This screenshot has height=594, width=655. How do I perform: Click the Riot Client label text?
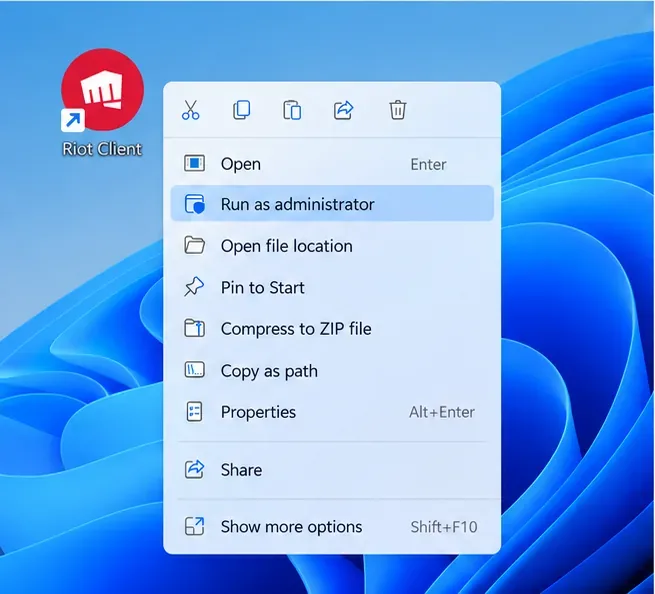pyautogui.click(x=102, y=149)
